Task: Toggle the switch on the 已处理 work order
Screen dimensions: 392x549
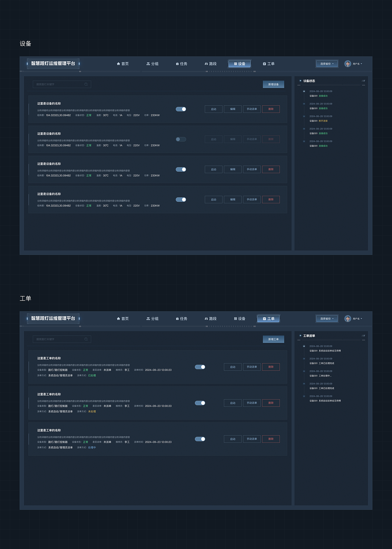Action: click(x=200, y=367)
